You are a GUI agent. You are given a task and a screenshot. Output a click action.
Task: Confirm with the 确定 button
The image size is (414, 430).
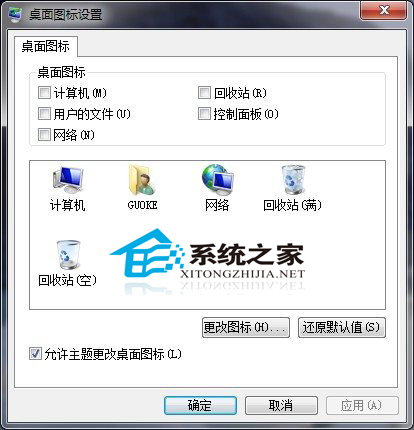200,405
